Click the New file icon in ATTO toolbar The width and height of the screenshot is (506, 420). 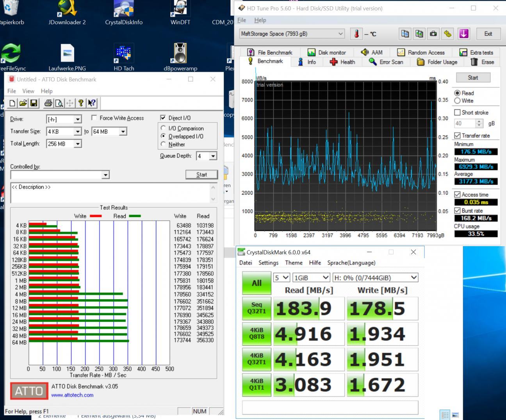[12, 103]
